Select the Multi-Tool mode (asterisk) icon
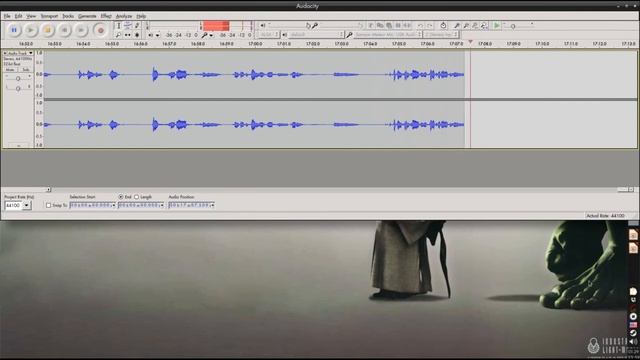The height and width of the screenshot is (360, 640). coord(137,35)
